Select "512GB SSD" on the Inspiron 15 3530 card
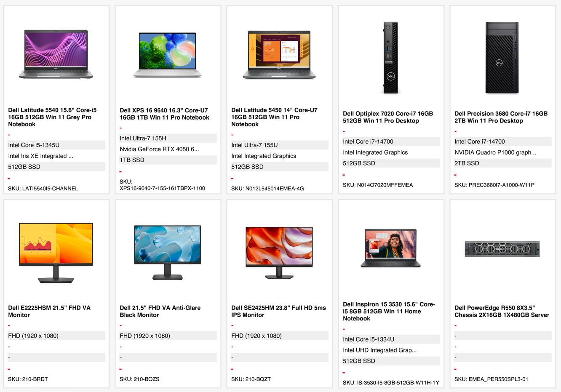Viewport: 561px width, 392px height. click(391, 361)
